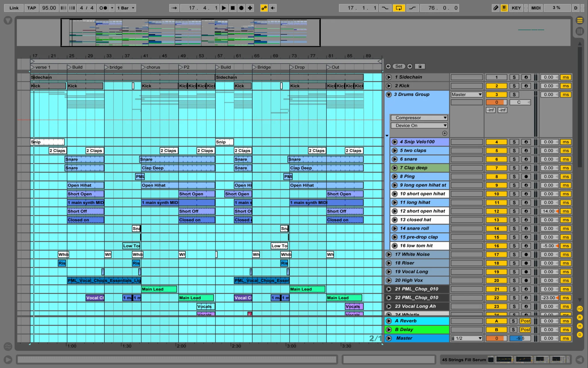Toggle the Automation Arm chain icon
This screenshot has height=368, width=588.
[264, 8]
